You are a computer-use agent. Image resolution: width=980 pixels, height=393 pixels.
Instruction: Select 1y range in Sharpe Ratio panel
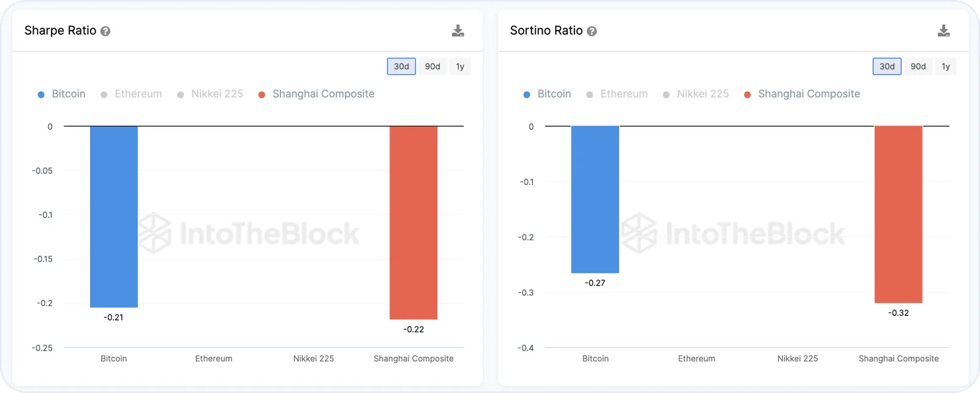[x=460, y=66]
